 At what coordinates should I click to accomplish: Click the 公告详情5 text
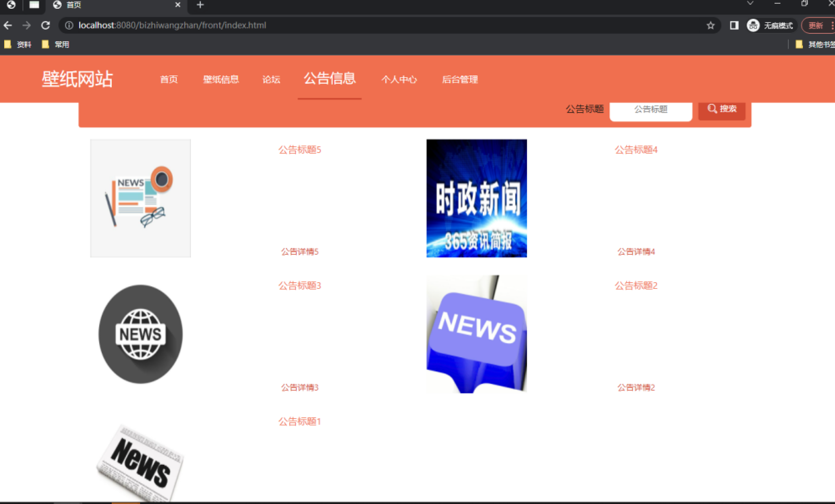click(300, 251)
